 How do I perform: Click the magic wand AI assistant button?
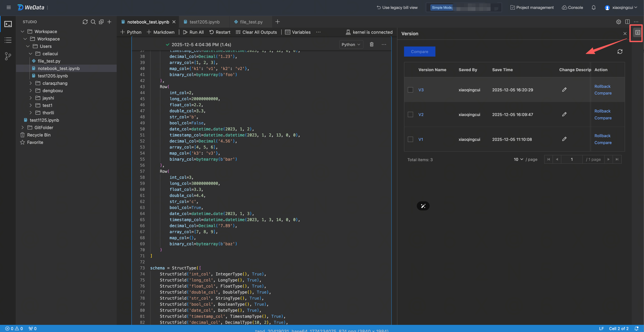[423, 206]
